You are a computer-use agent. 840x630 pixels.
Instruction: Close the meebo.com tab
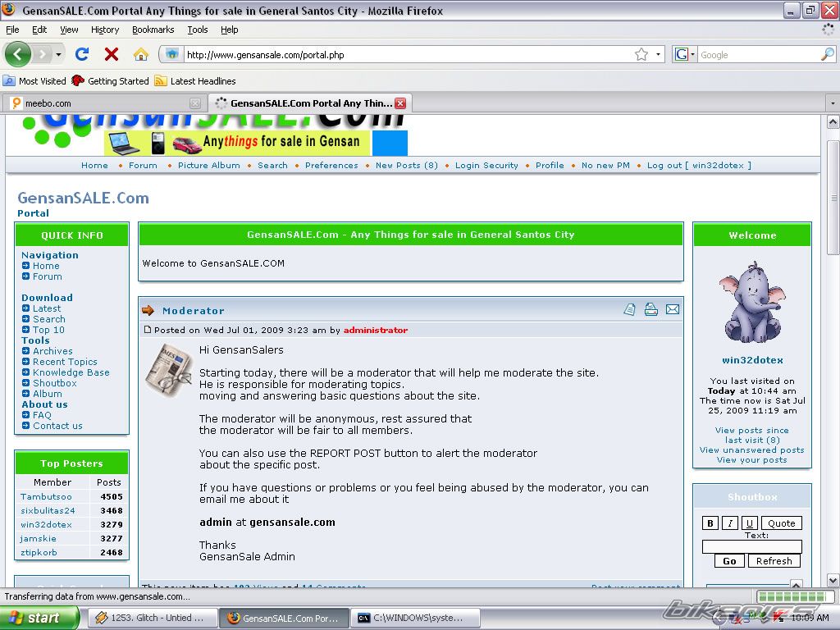pyautogui.click(x=195, y=103)
